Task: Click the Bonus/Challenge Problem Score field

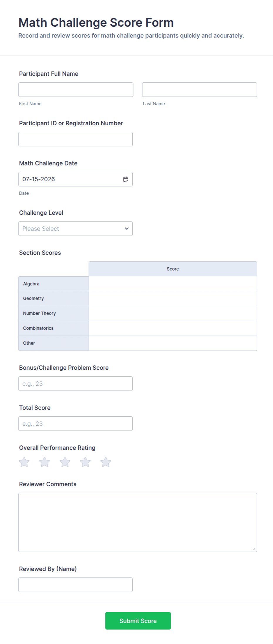Action: coord(75,384)
